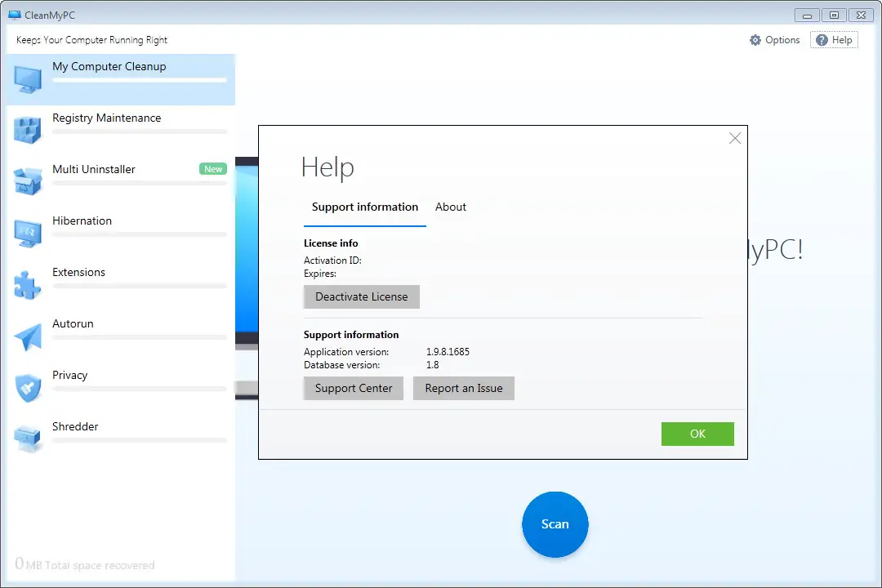Click the Help question mark icon
Image resolution: width=882 pixels, height=588 pixels.
pos(822,40)
